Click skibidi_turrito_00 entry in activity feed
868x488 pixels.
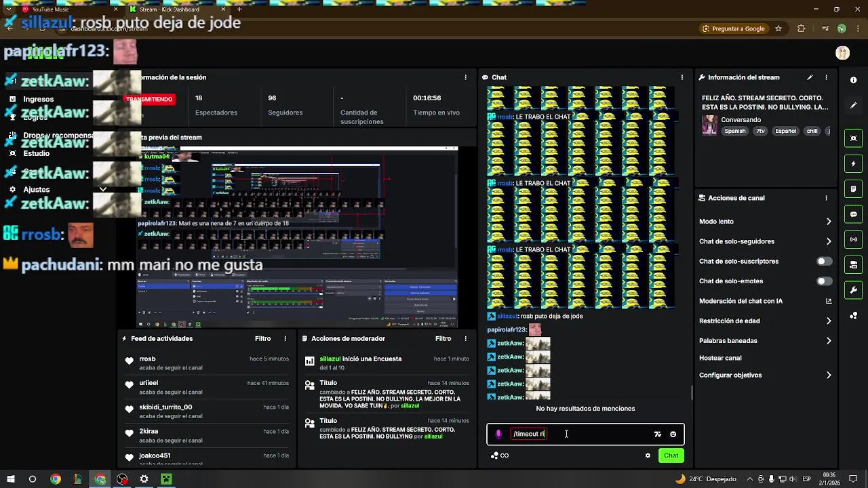click(x=207, y=411)
